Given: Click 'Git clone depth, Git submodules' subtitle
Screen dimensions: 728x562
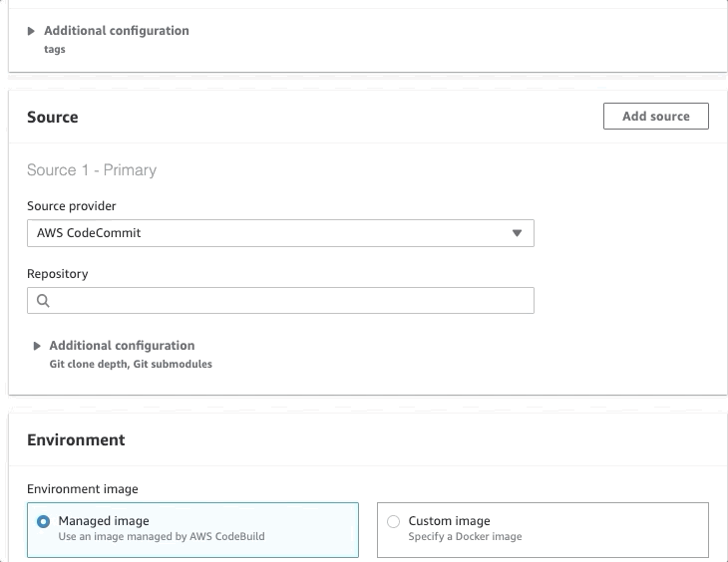Looking at the screenshot, I should point(131,364).
